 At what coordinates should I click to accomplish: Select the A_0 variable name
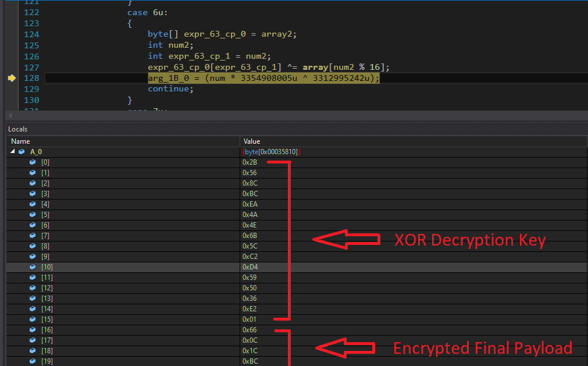point(36,152)
